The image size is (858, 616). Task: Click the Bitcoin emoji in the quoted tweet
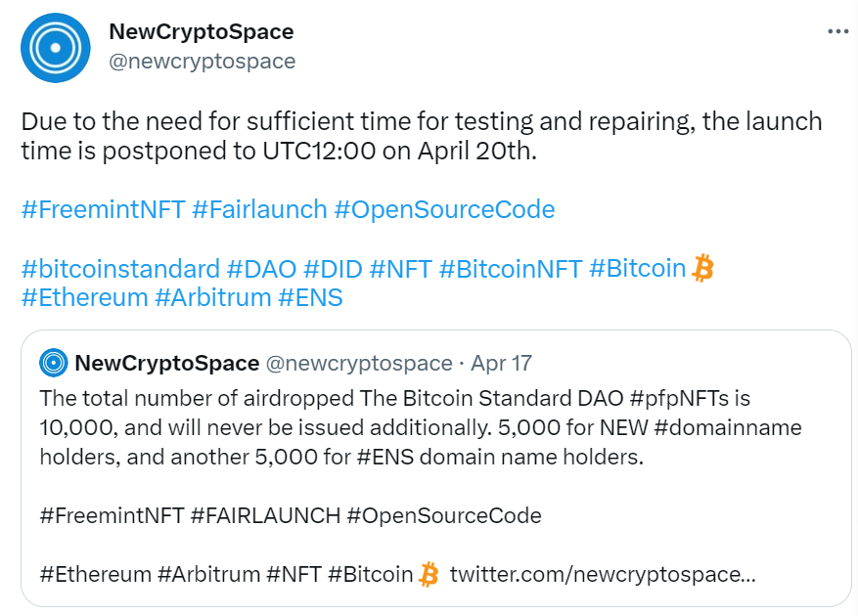pos(429,574)
